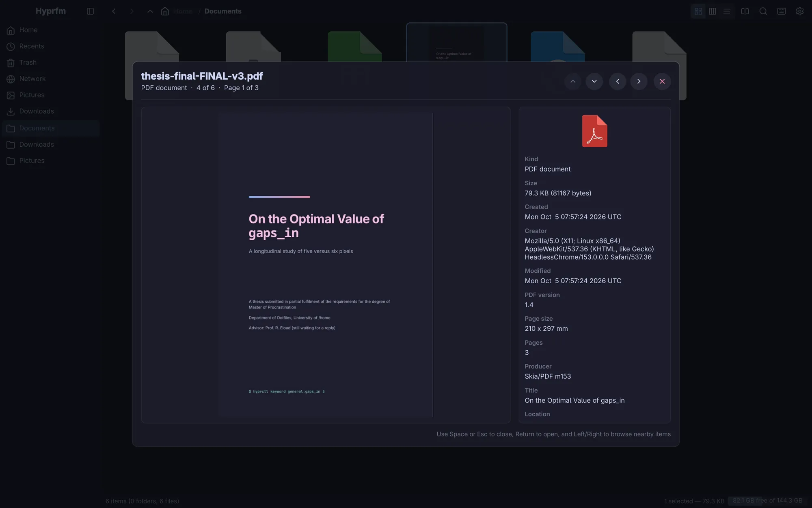Go to next PDF page
Screen dimensions: 812x508
pyautogui.click(x=594, y=81)
